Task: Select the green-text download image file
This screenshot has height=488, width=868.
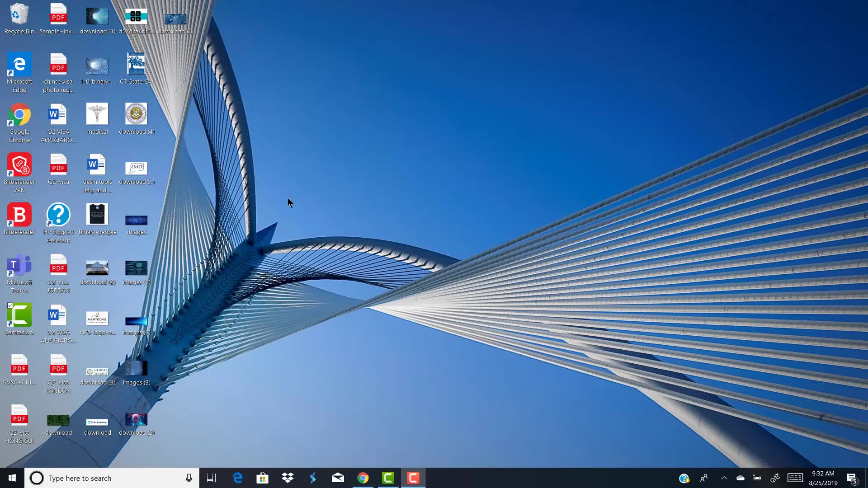Action: point(58,425)
